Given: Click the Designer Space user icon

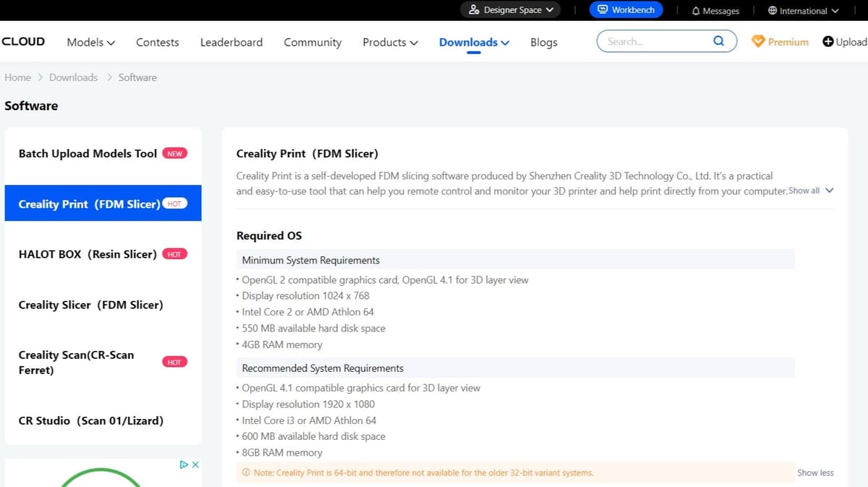Looking at the screenshot, I should click(x=474, y=10).
